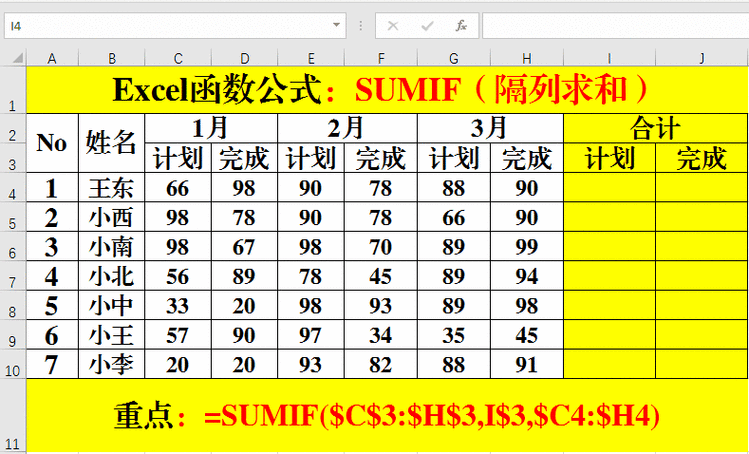Click into the formula bar input
This screenshot has width=749, height=454.
[615, 26]
